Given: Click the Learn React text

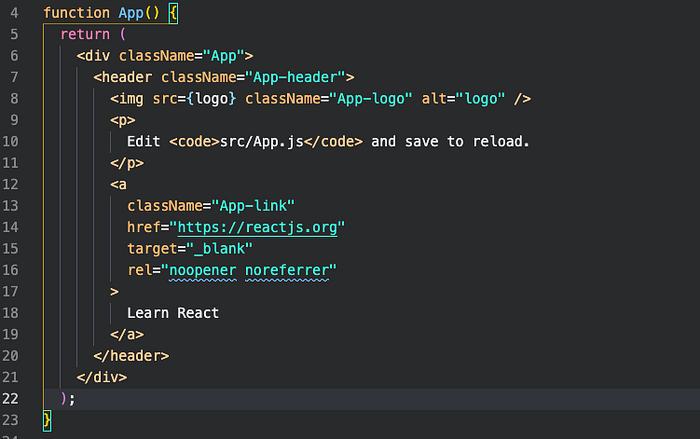Looking at the screenshot, I should point(173,313).
